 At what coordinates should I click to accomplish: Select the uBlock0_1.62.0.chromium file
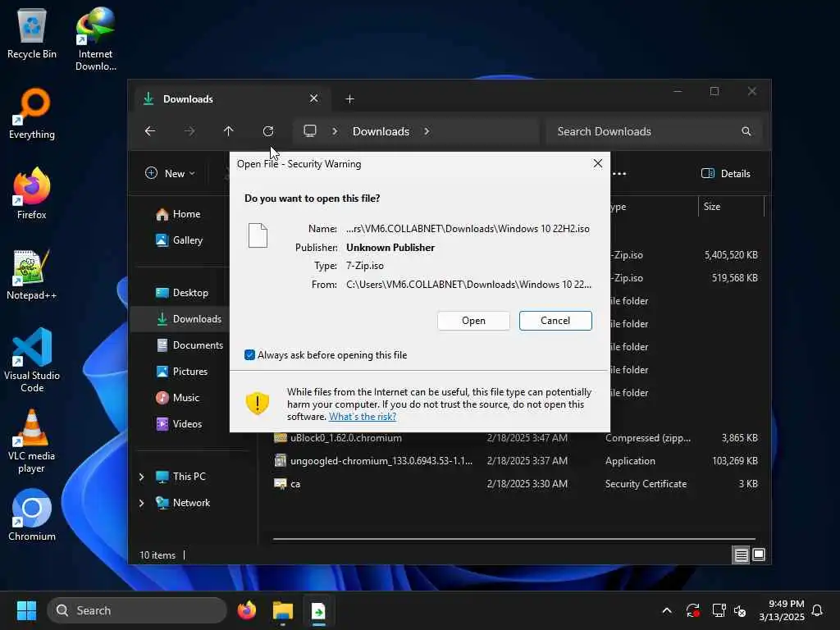[515, 438]
